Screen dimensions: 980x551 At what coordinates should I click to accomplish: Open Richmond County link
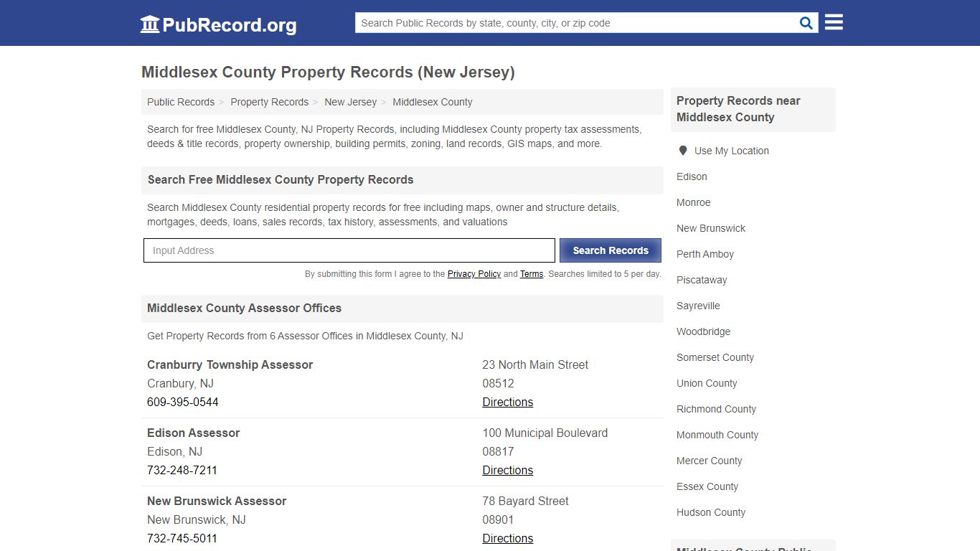point(716,409)
